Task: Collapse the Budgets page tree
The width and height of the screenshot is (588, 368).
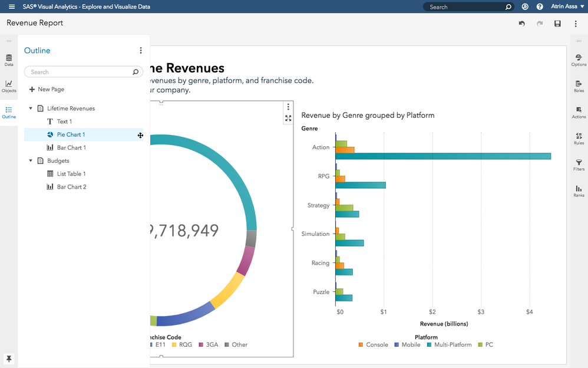Action: tap(31, 160)
